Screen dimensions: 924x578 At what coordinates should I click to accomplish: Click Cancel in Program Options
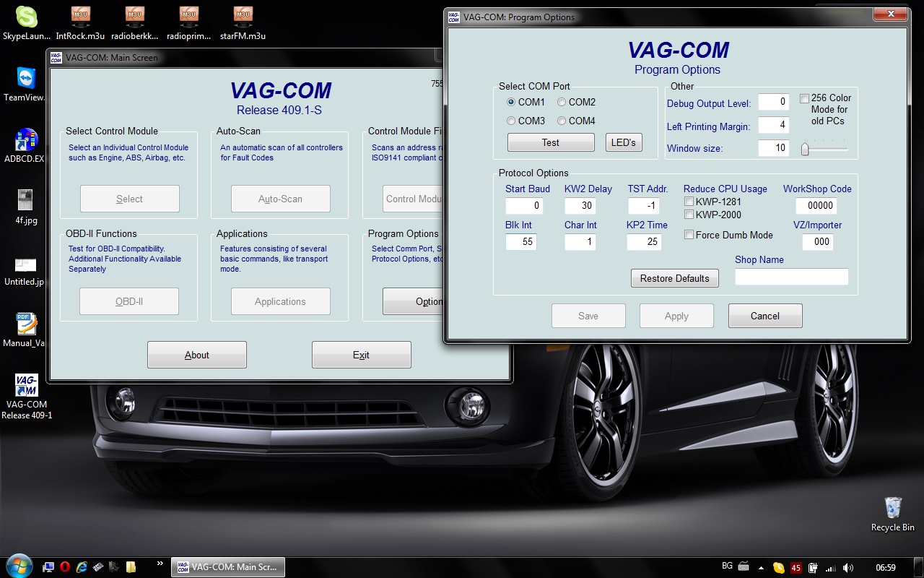[765, 316]
